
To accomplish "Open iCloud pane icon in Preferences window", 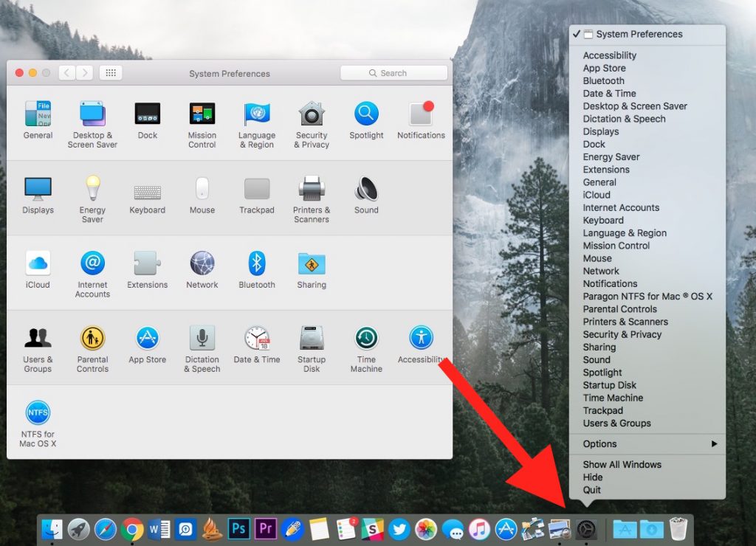I will pyautogui.click(x=38, y=263).
